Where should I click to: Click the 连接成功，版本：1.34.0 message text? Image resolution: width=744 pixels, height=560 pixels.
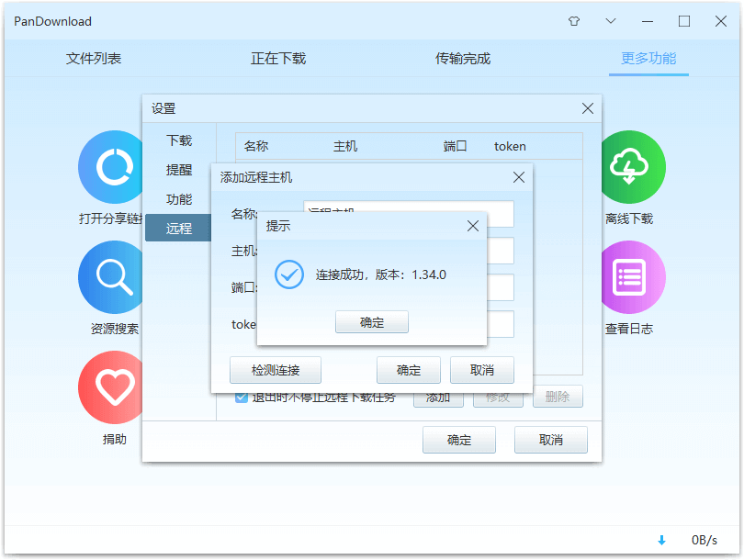(380, 274)
